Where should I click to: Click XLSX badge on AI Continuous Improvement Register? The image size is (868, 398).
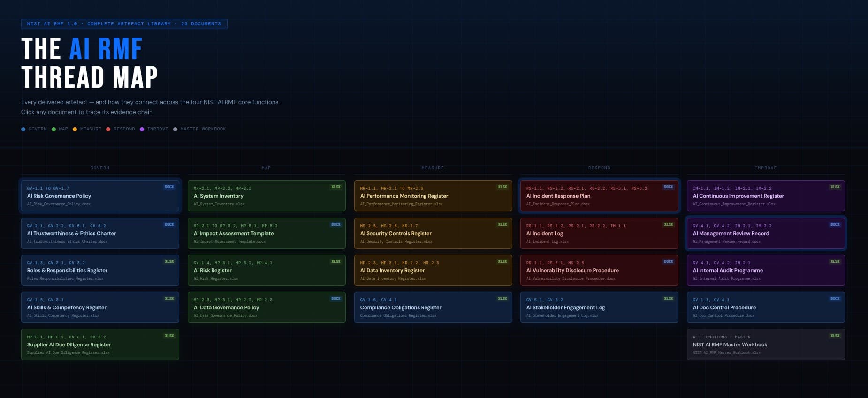[x=835, y=187]
